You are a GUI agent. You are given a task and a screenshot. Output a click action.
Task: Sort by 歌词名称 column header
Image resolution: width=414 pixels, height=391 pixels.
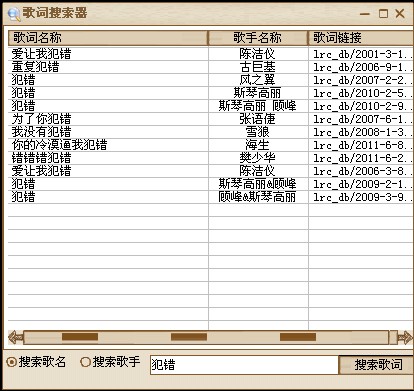coord(108,38)
